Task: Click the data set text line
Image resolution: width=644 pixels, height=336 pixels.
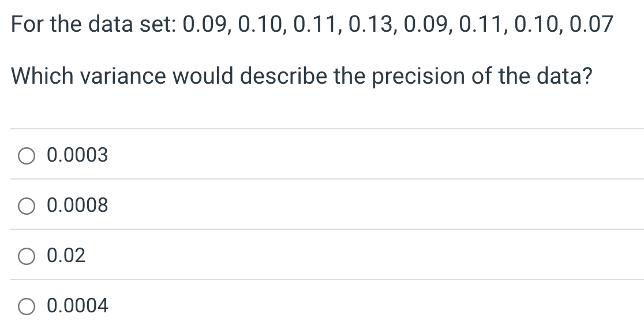Action: point(312,23)
